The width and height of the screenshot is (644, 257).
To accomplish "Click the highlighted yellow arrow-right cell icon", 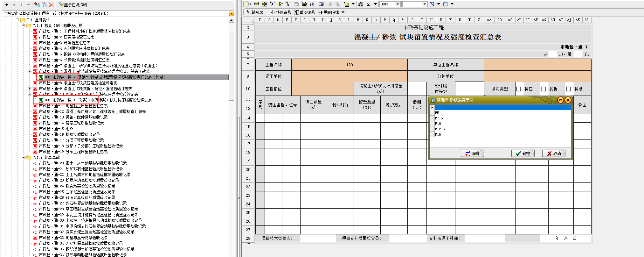I will click(x=264, y=4).
